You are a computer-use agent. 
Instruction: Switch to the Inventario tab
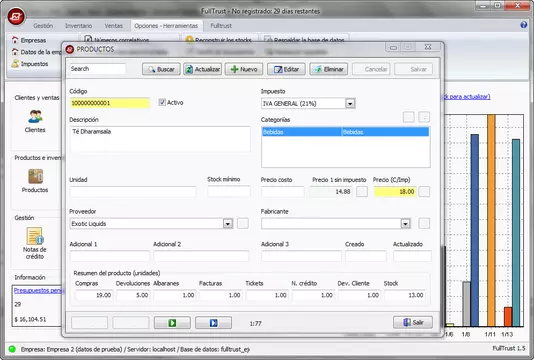pos(78,26)
